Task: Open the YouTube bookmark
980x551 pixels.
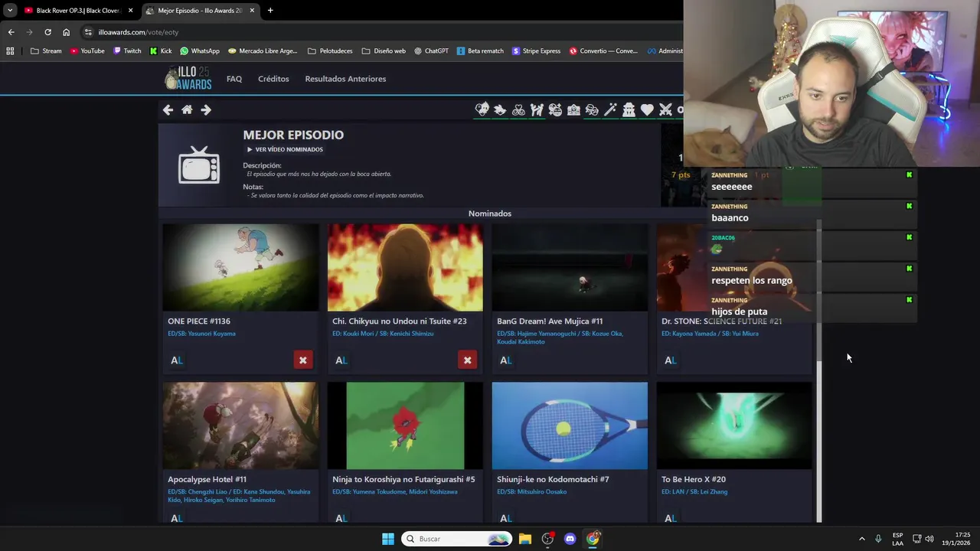Action: [87, 51]
